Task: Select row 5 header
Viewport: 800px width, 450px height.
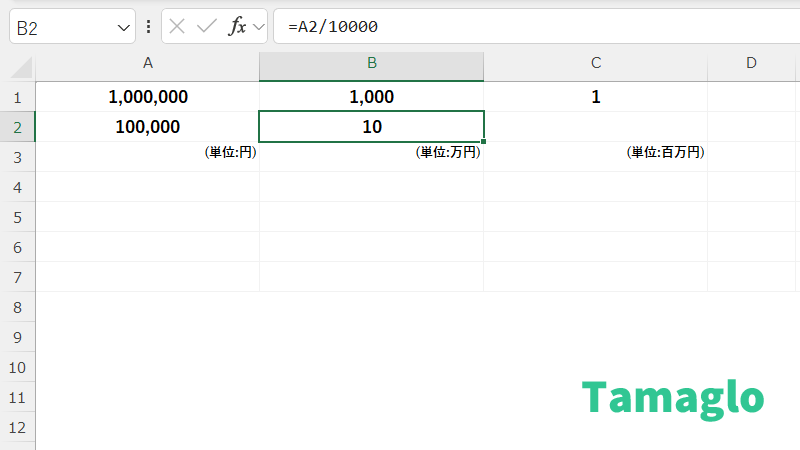Action: click(17, 217)
